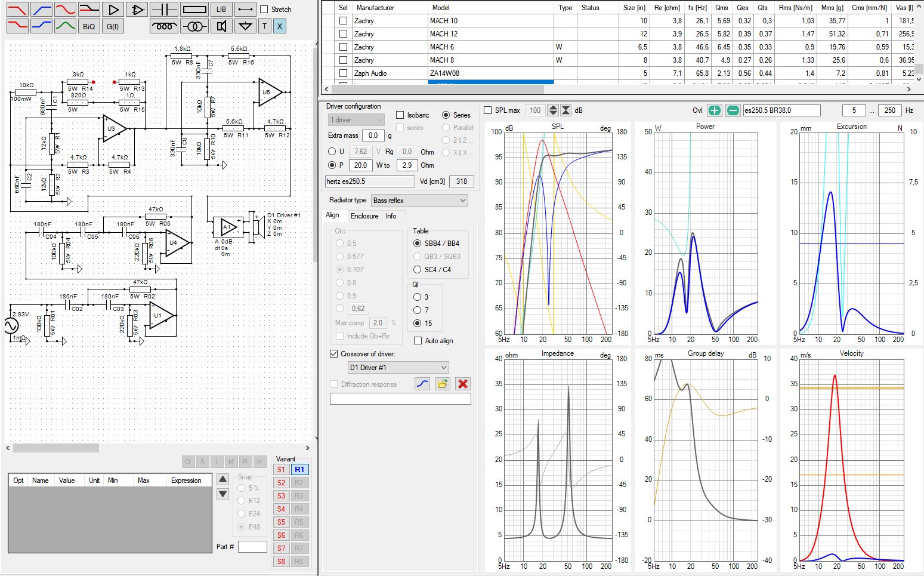Open the D1 Driver #1 dropdown
The image size is (924, 576).
(x=398, y=368)
